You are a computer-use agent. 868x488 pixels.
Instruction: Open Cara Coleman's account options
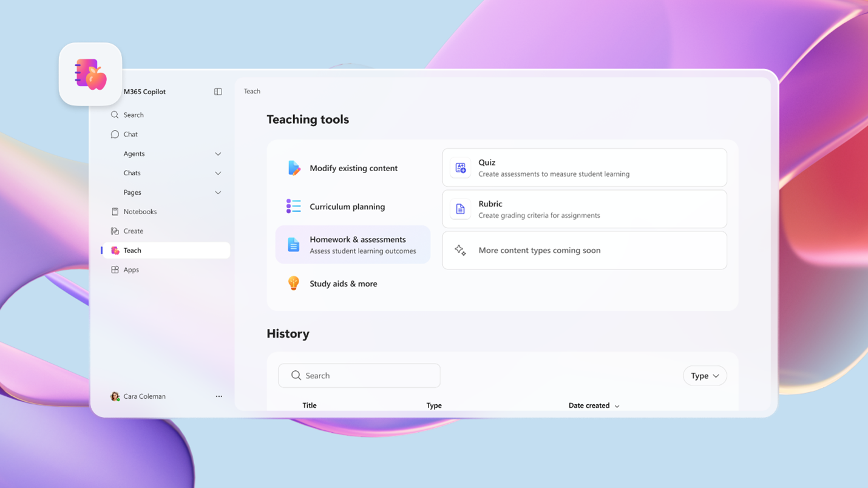(219, 396)
